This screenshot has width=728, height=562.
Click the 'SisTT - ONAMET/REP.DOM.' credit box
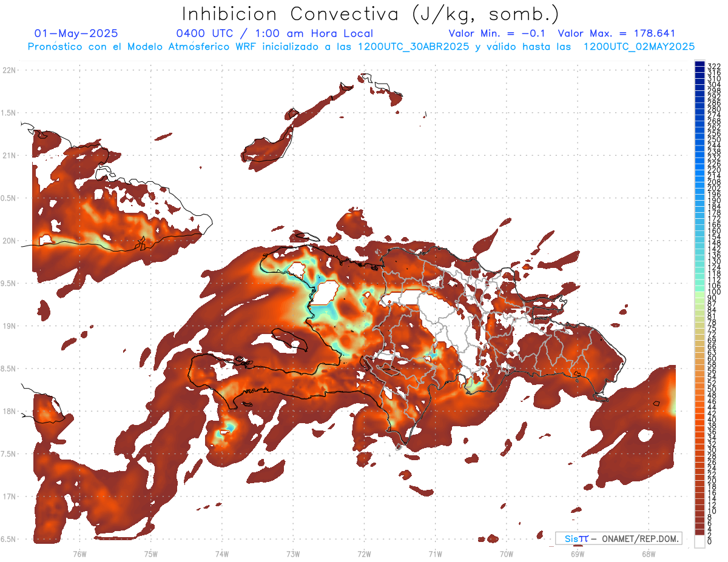(618, 538)
